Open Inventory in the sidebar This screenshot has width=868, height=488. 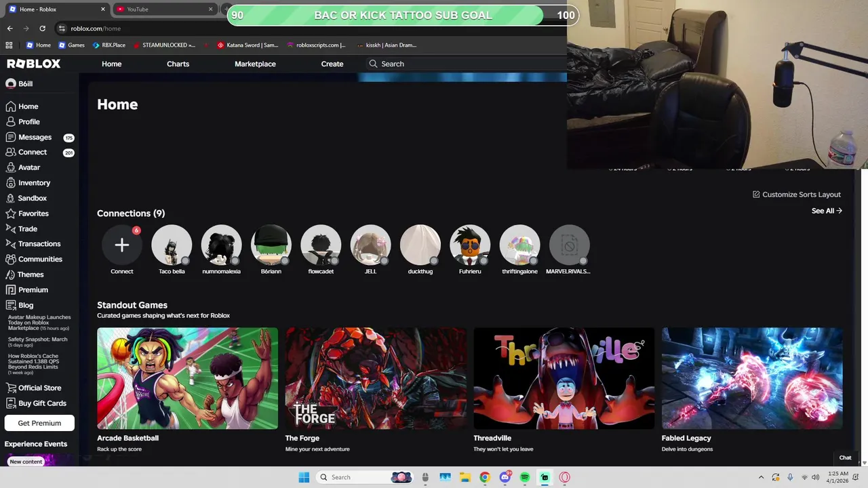[x=28, y=183]
